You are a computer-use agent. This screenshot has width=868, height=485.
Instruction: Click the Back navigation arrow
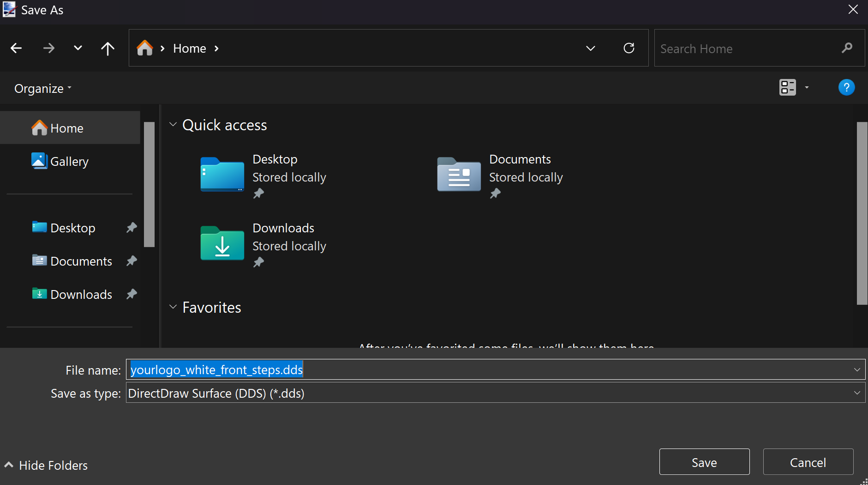point(16,48)
